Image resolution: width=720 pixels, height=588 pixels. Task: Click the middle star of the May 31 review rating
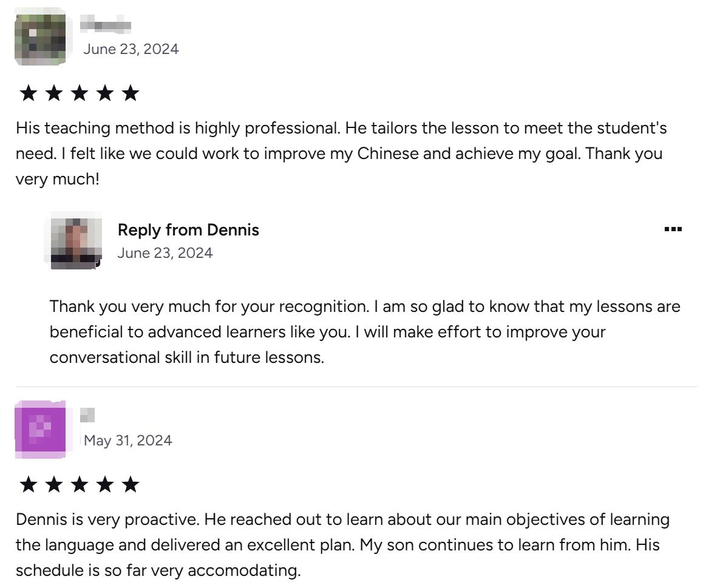[80, 485]
